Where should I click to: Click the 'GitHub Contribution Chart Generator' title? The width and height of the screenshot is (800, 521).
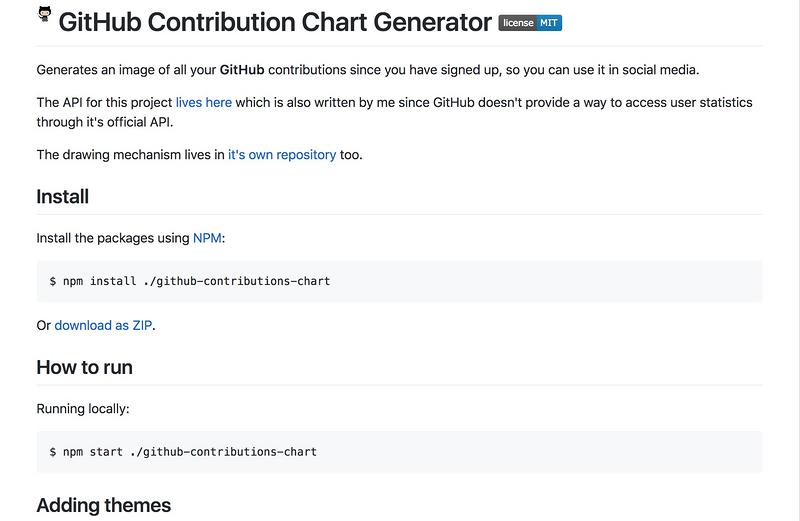(275, 22)
